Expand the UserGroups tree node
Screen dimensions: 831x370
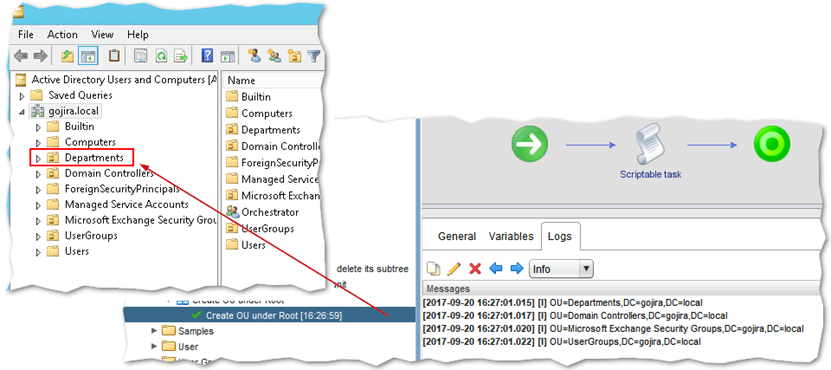(38, 236)
